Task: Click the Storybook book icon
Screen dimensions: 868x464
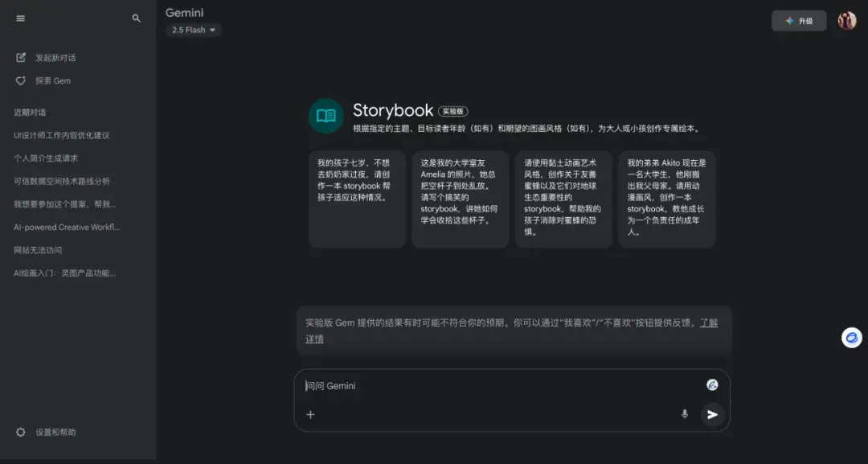Action: 325,116
